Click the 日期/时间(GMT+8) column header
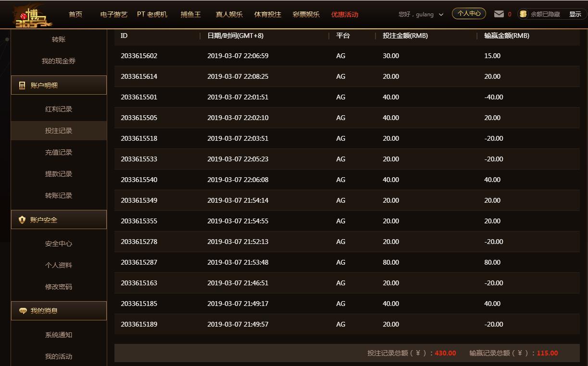Viewport: 588px width, 366px height. pos(236,36)
